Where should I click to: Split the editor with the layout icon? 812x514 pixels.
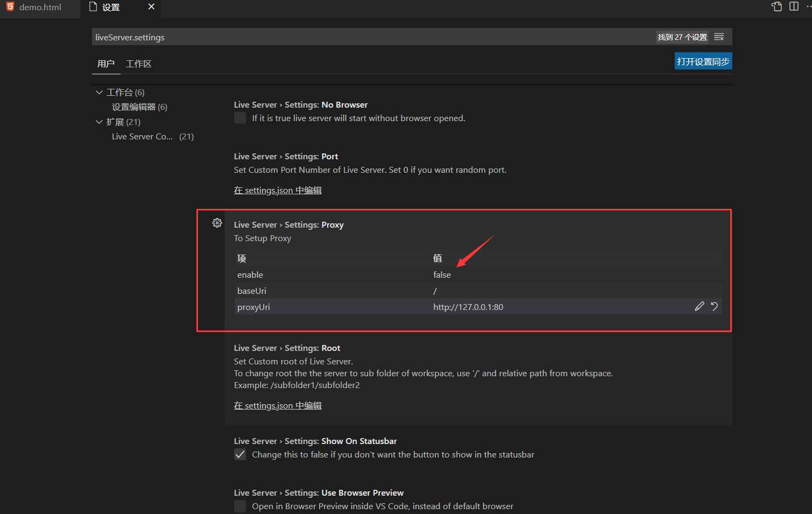794,6
